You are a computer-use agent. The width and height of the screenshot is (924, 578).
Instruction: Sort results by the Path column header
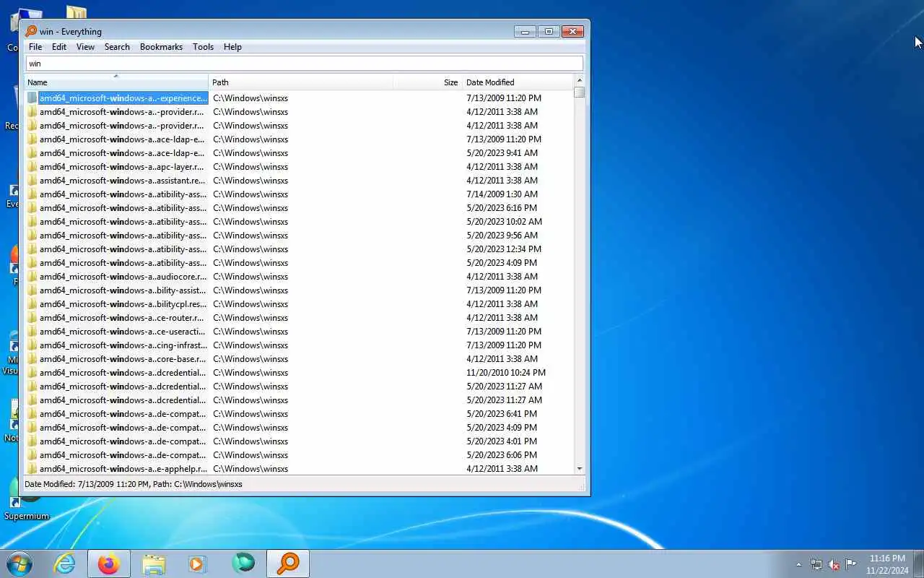pyautogui.click(x=300, y=82)
